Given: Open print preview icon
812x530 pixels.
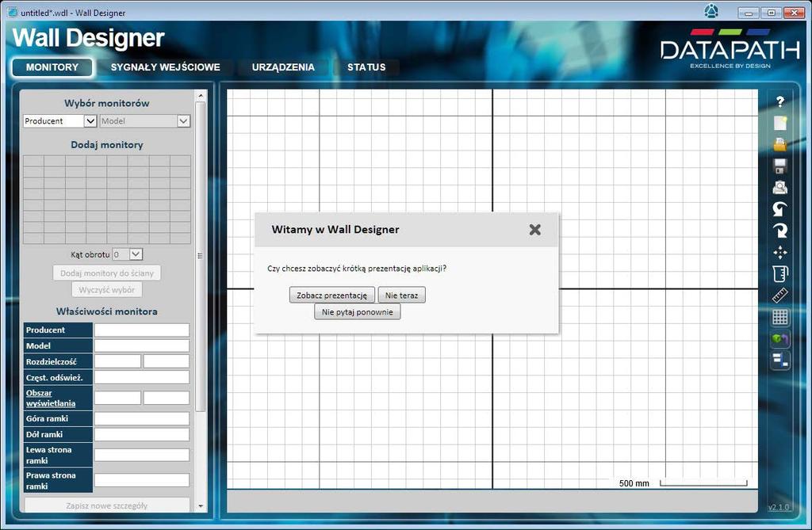Looking at the screenshot, I should click(x=780, y=188).
